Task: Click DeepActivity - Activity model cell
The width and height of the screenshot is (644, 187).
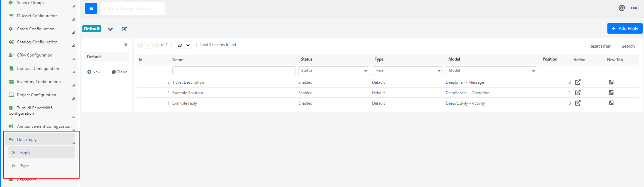Action: [x=465, y=103]
